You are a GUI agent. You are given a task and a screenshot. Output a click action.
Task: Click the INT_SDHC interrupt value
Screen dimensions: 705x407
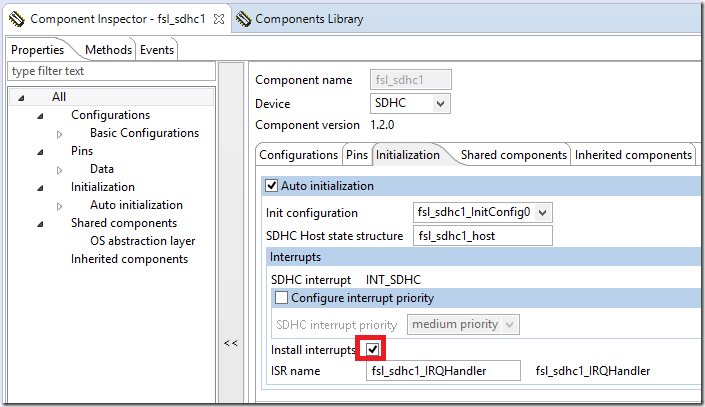point(393,280)
